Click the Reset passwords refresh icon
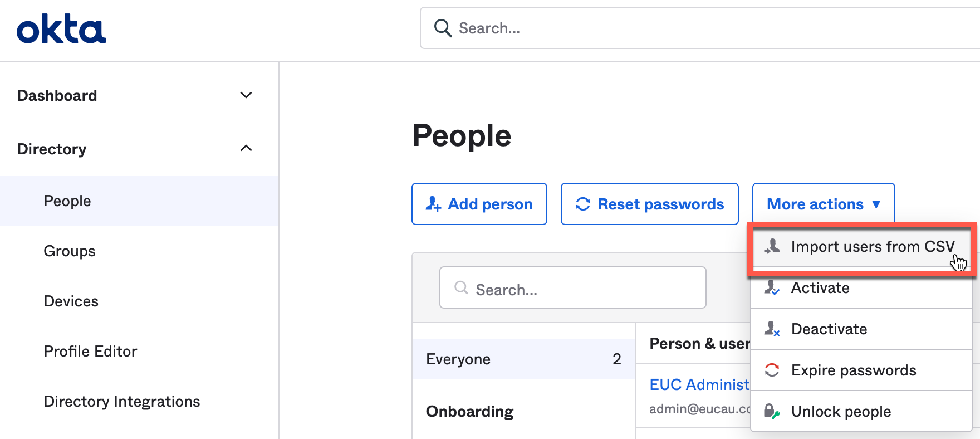980x439 pixels. 583,204
